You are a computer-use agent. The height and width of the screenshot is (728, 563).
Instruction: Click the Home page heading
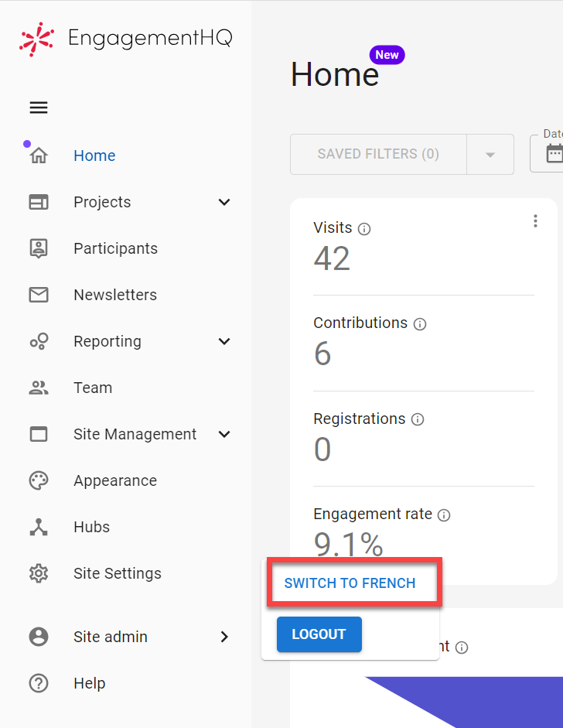335,74
